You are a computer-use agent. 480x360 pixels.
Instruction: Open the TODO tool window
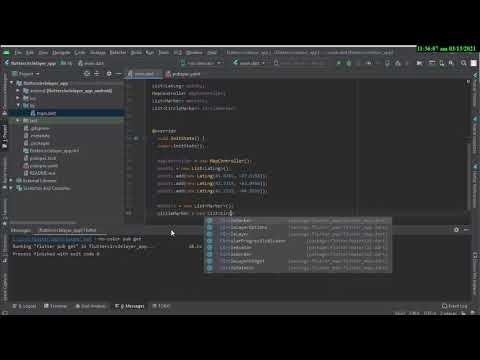[x=161, y=306]
